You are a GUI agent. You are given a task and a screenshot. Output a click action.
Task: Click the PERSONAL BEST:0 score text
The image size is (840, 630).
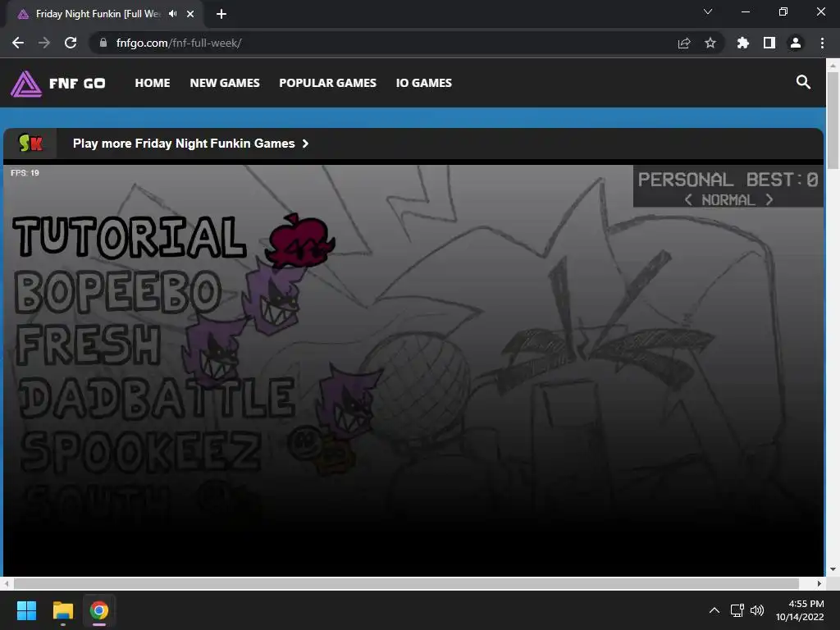click(x=728, y=180)
